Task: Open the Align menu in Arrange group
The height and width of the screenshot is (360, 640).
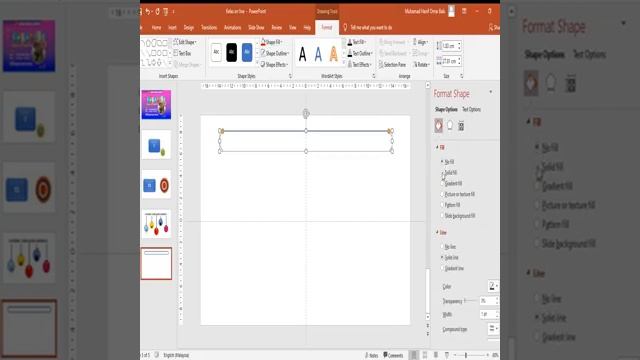Action: (420, 42)
